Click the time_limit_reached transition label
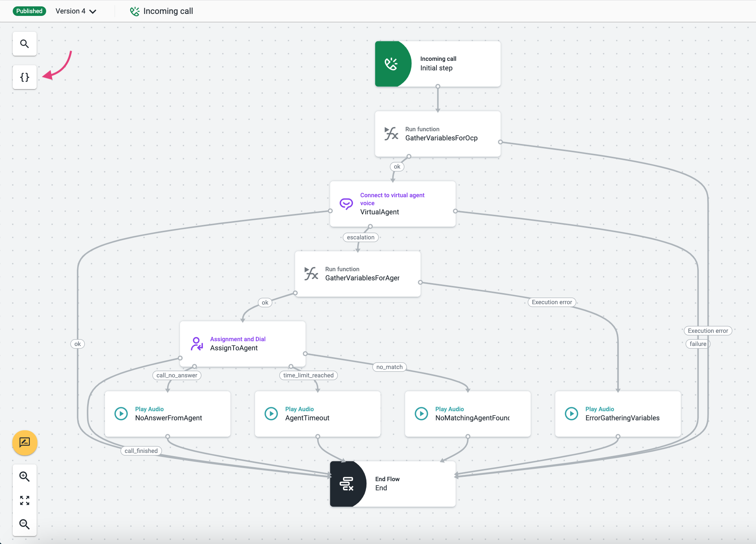The image size is (756, 544). 308,375
